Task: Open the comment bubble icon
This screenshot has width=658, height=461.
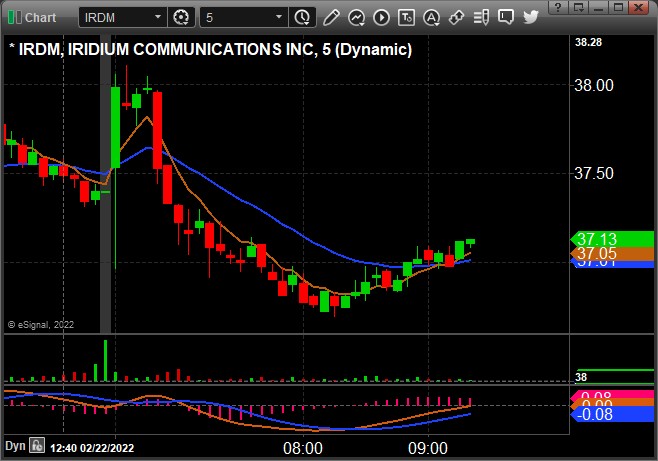Action: 506,18
